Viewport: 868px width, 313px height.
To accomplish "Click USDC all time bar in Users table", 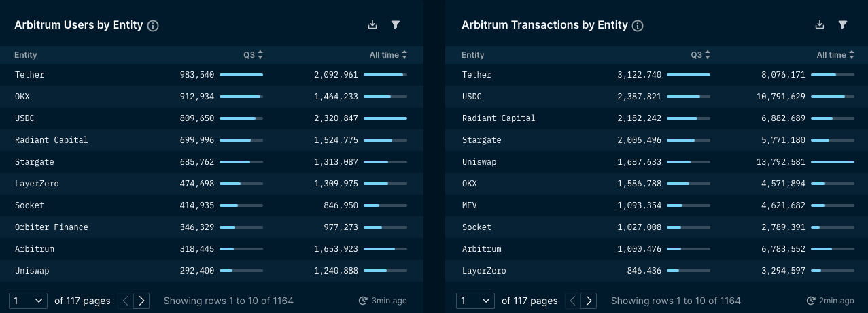I will [x=385, y=118].
